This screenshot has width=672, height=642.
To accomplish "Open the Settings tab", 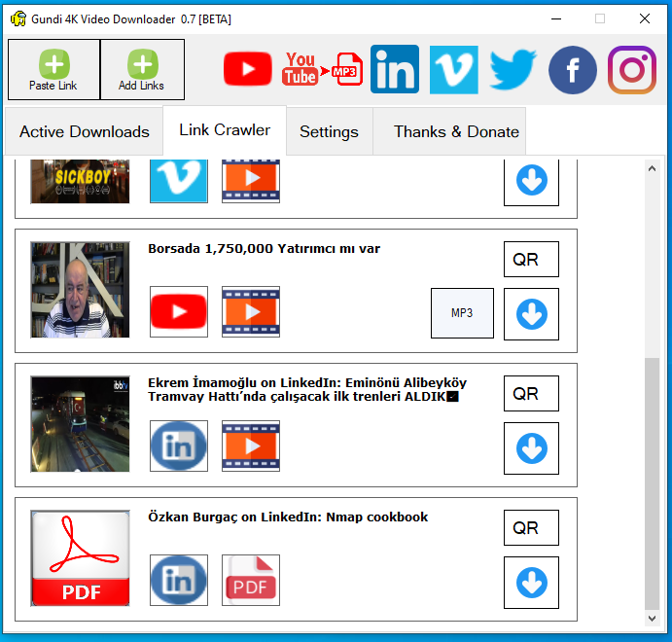I will pos(329,131).
